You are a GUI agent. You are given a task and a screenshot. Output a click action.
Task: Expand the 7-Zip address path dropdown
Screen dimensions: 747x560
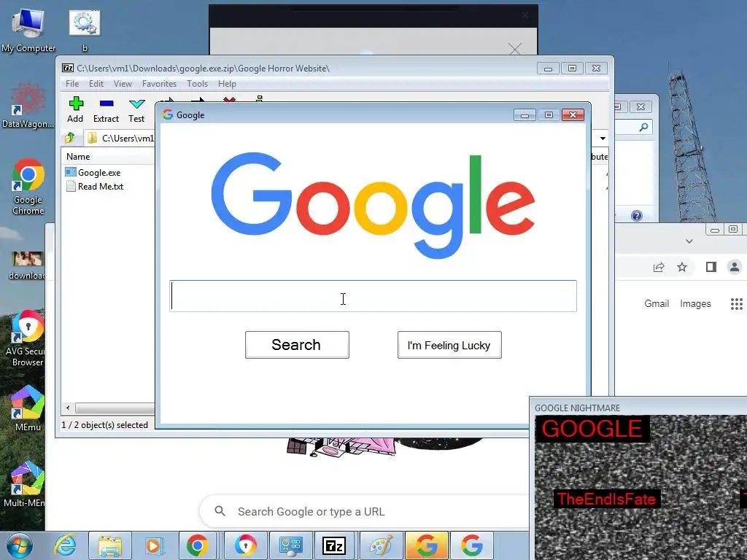[x=603, y=139]
